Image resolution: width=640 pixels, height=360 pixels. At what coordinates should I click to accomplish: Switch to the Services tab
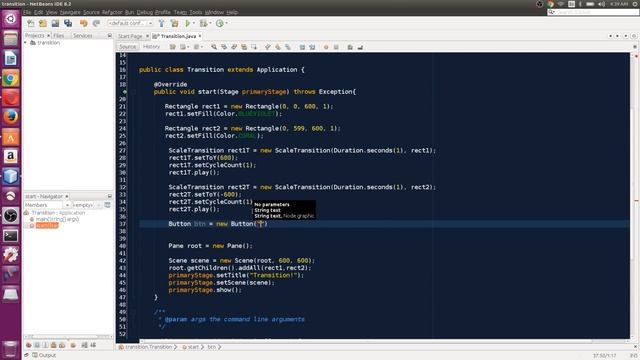click(82, 36)
